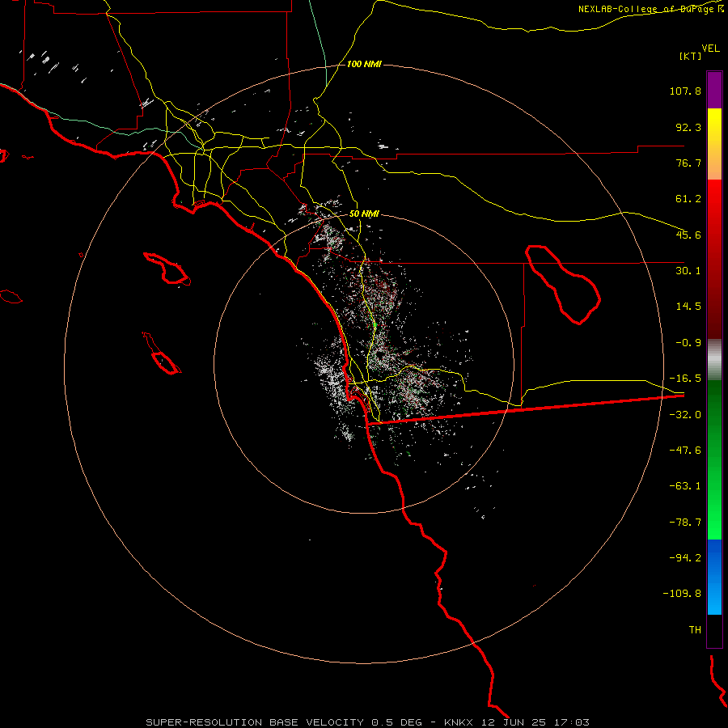This screenshot has height=728, width=728.
Task: Click the San Clemente Island outline
Action: (x=162, y=353)
